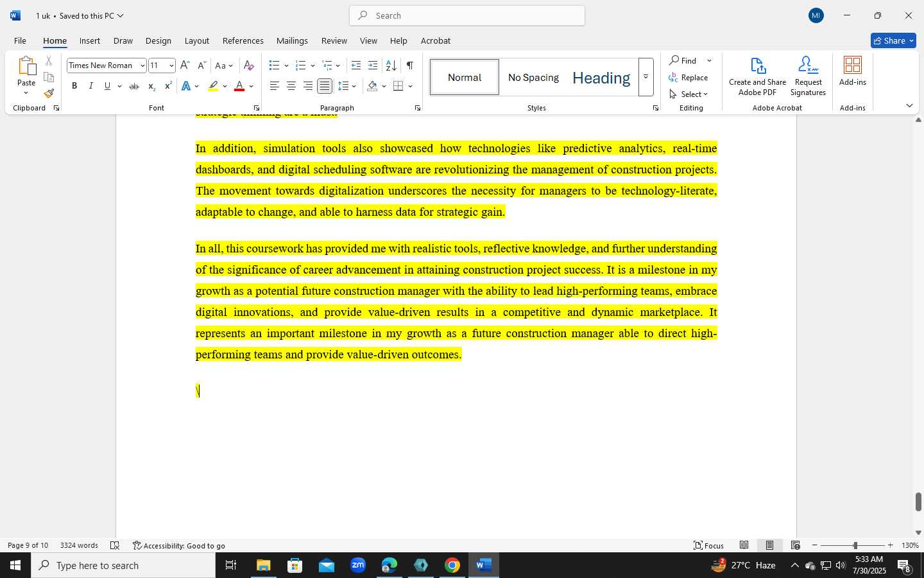Open Change Case dropdown

click(x=224, y=65)
